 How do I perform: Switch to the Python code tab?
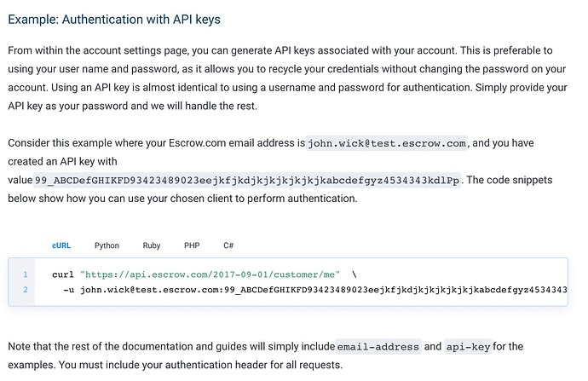coord(107,245)
